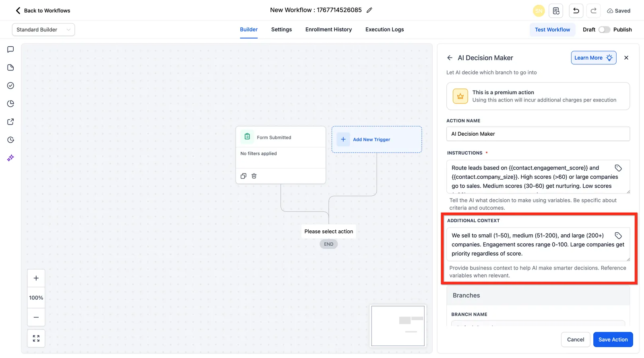Click Add New Trigger
The height and width of the screenshot is (358, 644).
pos(377,139)
